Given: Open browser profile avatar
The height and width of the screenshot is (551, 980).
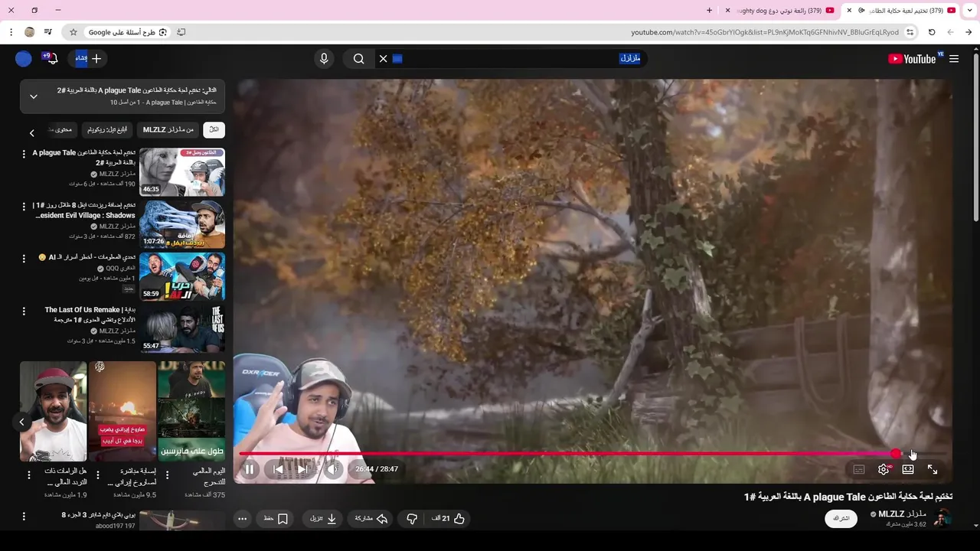Looking at the screenshot, I should 30,32.
